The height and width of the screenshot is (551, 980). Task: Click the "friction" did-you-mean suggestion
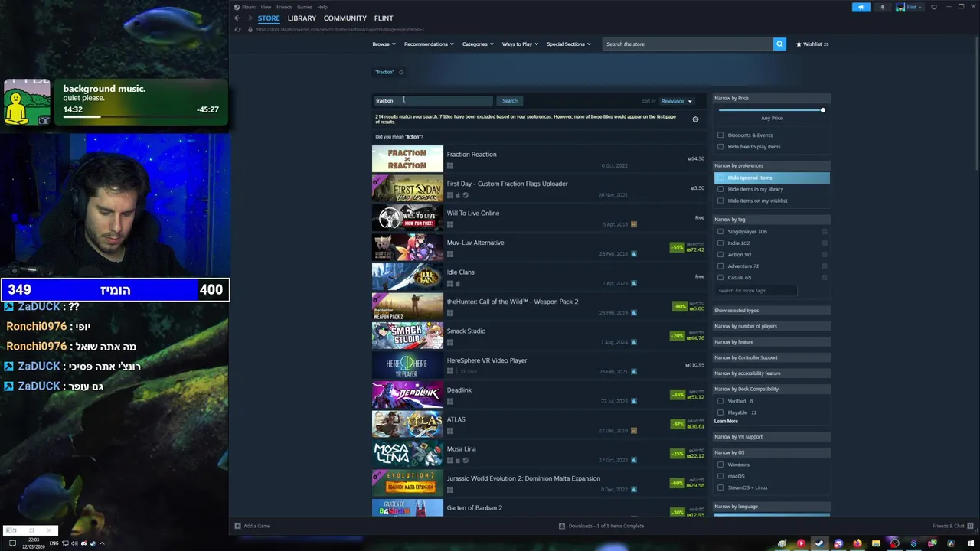click(413, 137)
